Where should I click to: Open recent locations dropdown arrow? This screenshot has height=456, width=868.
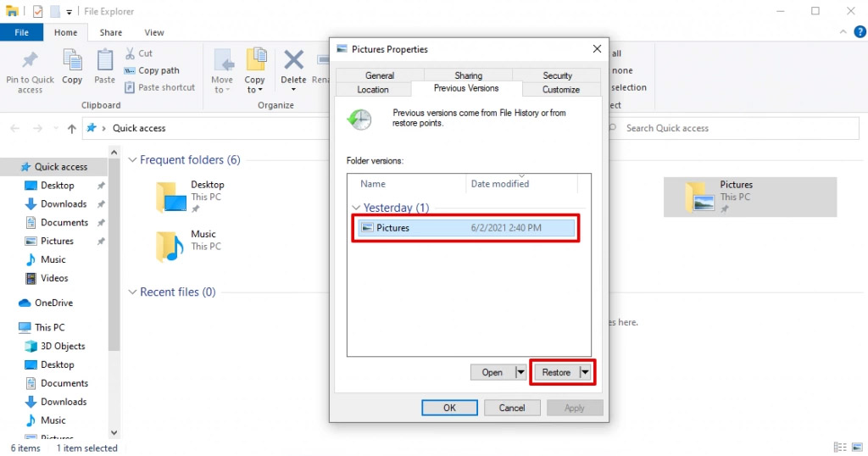[x=55, y=128]
